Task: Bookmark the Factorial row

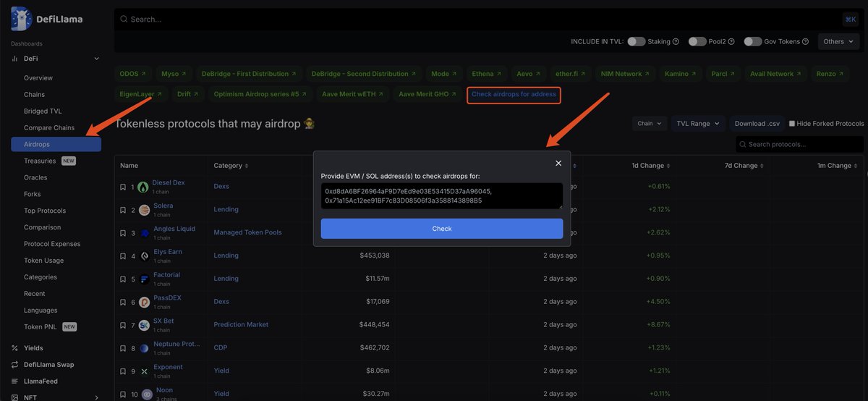Action: click(x=123, y=279)
